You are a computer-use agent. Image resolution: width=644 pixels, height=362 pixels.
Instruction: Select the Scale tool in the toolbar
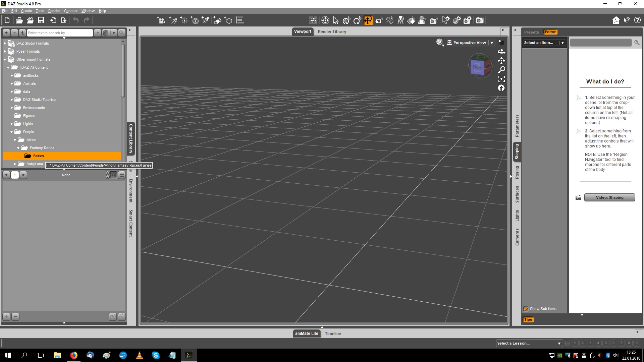point(379,20)
